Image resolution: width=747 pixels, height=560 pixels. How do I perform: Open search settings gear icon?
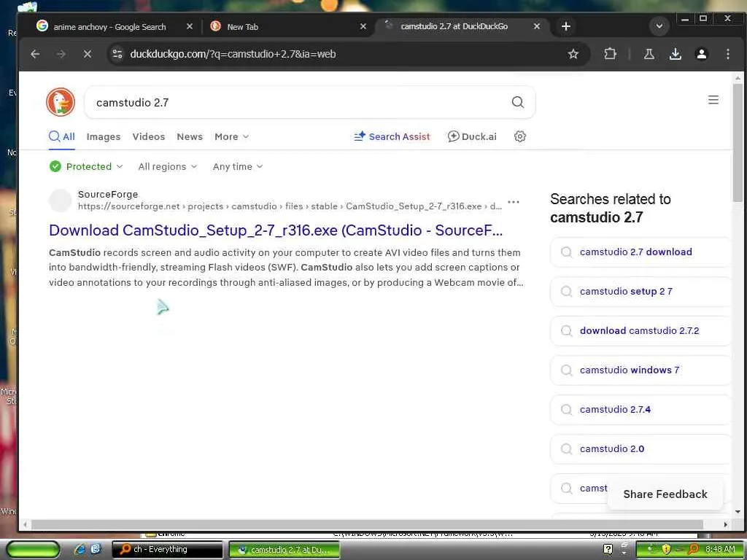pyautogui.click(x=519, y=136)
